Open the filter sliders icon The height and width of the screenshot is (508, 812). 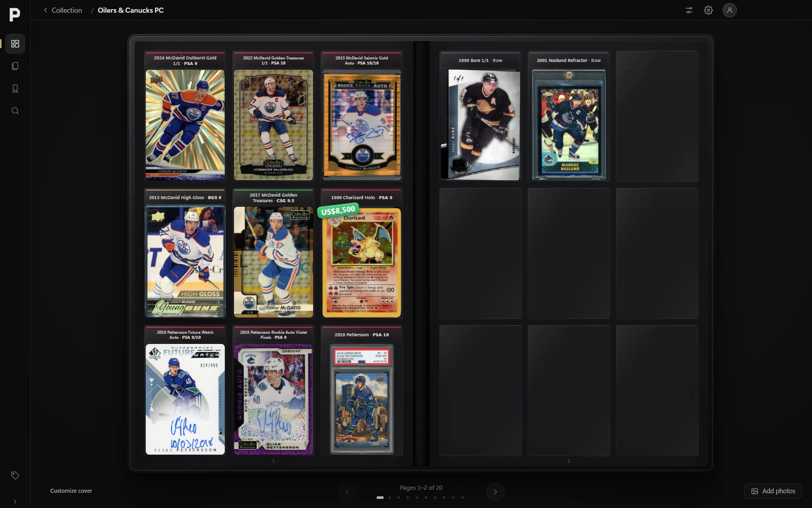pyautogui.click(x=689, y=10)
